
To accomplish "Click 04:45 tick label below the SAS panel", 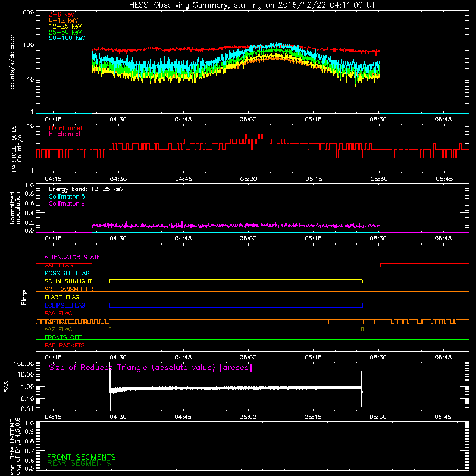I will click(x=183, y=417).
